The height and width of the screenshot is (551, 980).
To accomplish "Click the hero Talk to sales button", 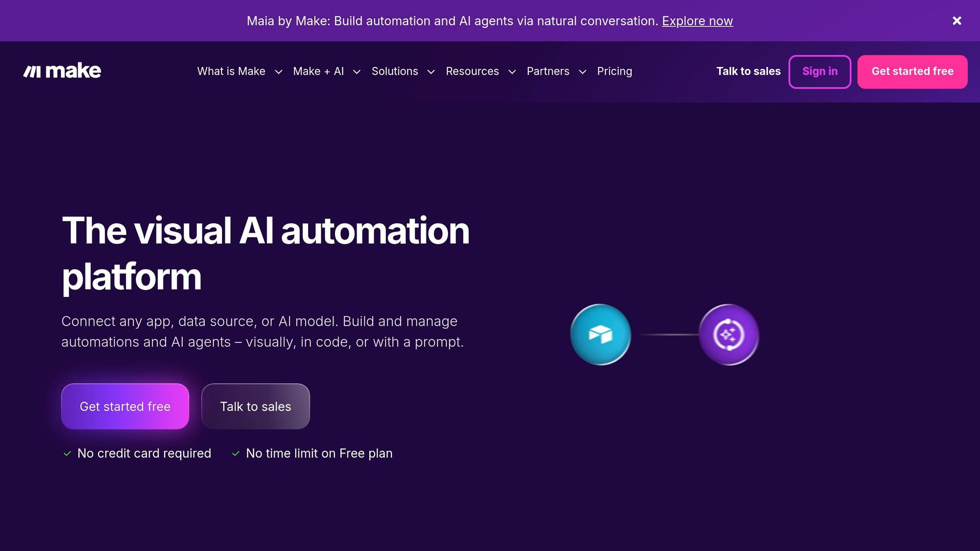I will pos(256,406).
